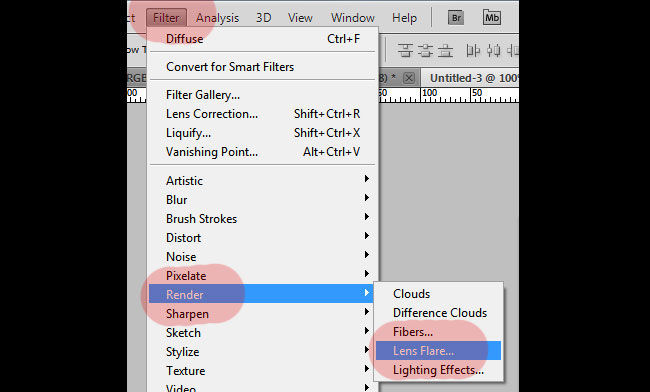Switch to the Untitled-3 document tab
The height and width of the screenshot is (392, 650).
click(x=473, y=78)
